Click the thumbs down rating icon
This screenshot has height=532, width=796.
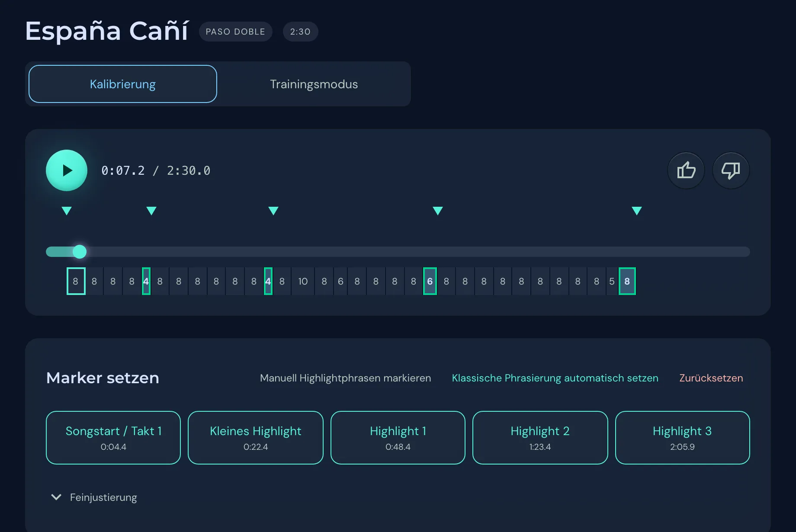731,170
